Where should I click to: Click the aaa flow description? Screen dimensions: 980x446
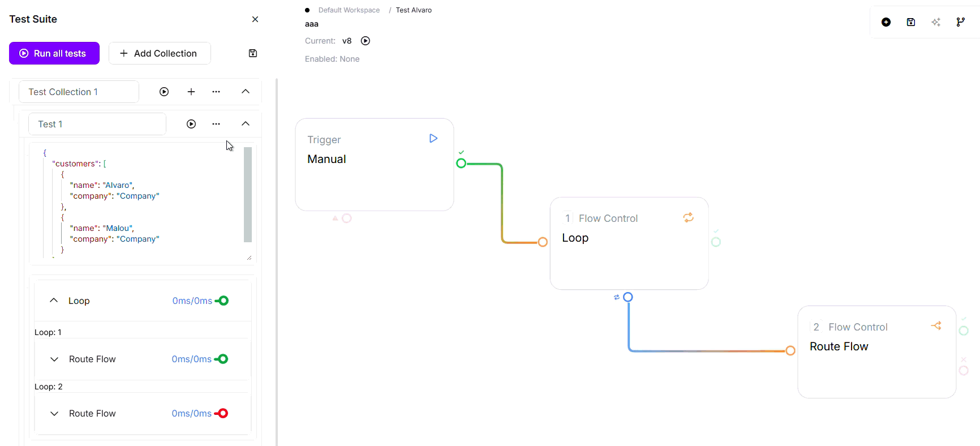(312, 24)
